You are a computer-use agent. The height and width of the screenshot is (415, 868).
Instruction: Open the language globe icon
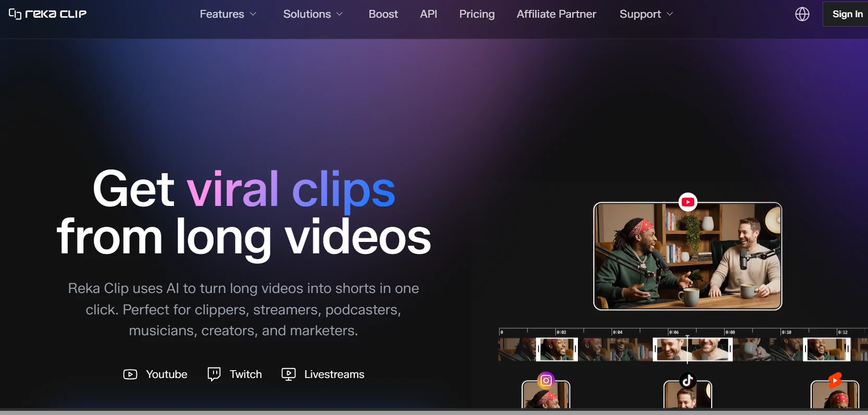(802, 14)
